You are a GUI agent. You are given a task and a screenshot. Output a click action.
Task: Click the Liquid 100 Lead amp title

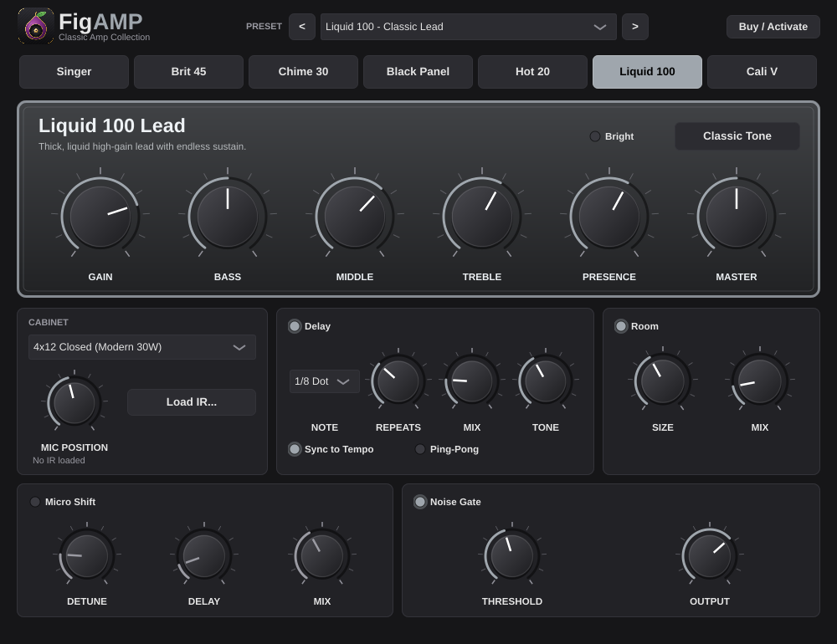coord(112,125)
